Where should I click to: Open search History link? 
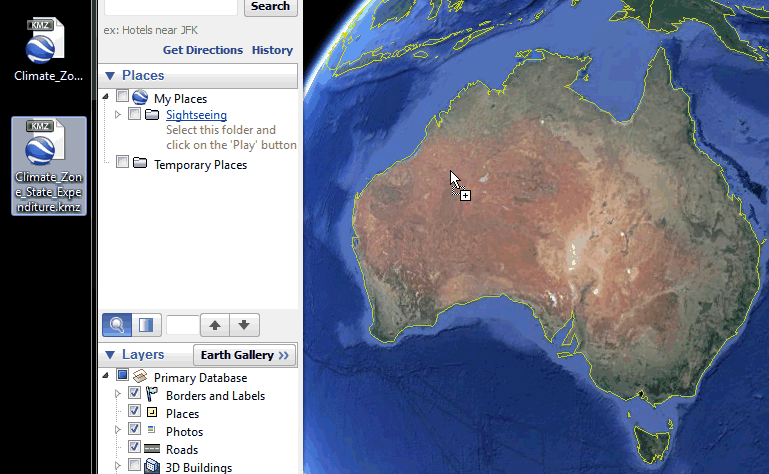tap(272, 50)
